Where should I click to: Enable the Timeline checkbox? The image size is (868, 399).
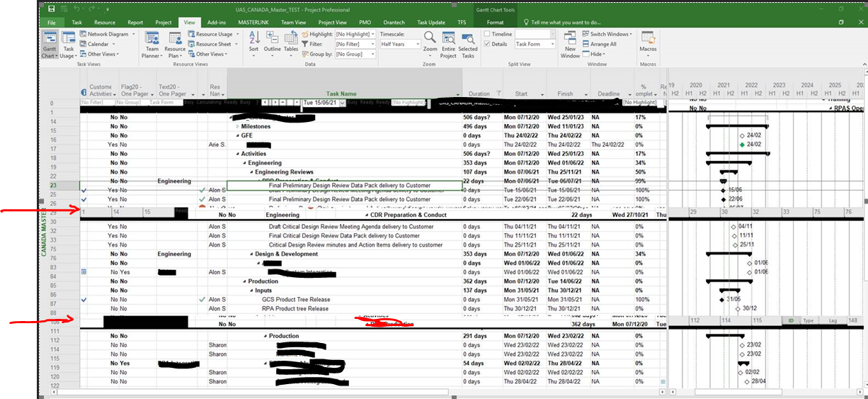coord(488,34)
